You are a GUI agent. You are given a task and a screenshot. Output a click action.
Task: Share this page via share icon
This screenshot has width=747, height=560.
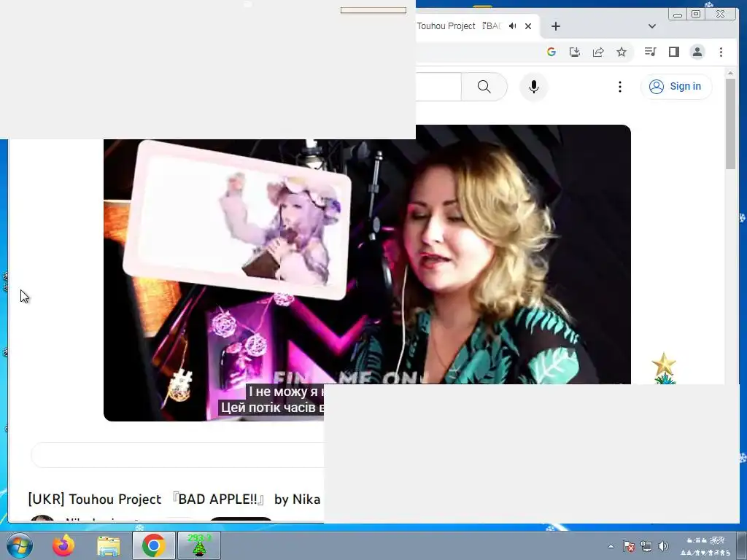[x=598, y=52]
